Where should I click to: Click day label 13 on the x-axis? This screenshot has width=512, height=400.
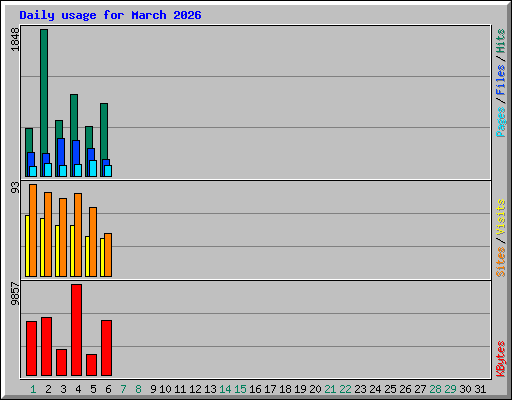(210, 389)
